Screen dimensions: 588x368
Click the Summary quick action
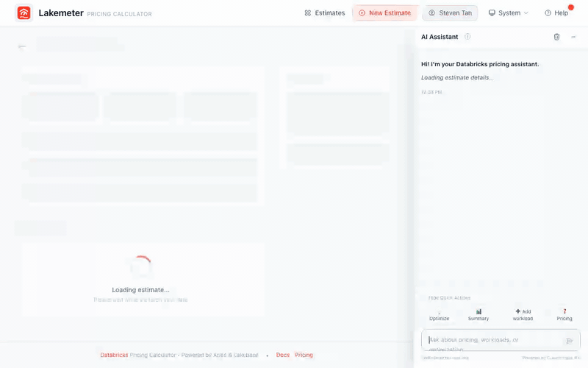point(478,315)
